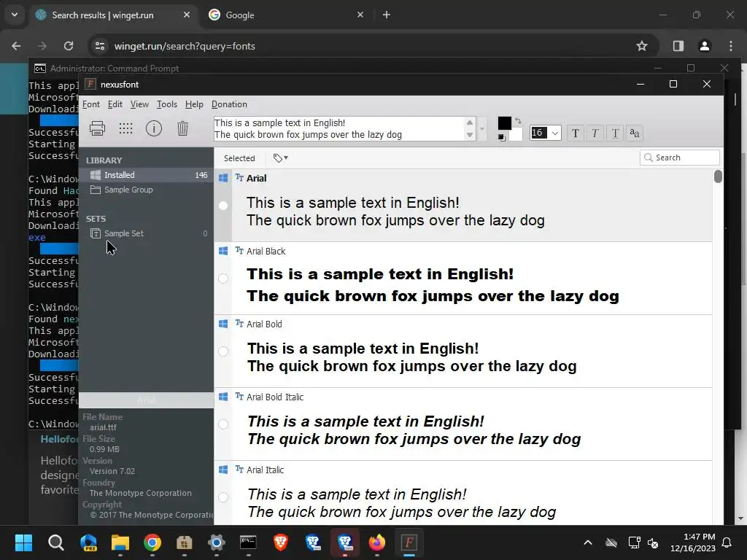Image resolution: width=747 pixels, height=560 pixels.
Task: Open Firefox from taskbar
Action: click(377, 542)
